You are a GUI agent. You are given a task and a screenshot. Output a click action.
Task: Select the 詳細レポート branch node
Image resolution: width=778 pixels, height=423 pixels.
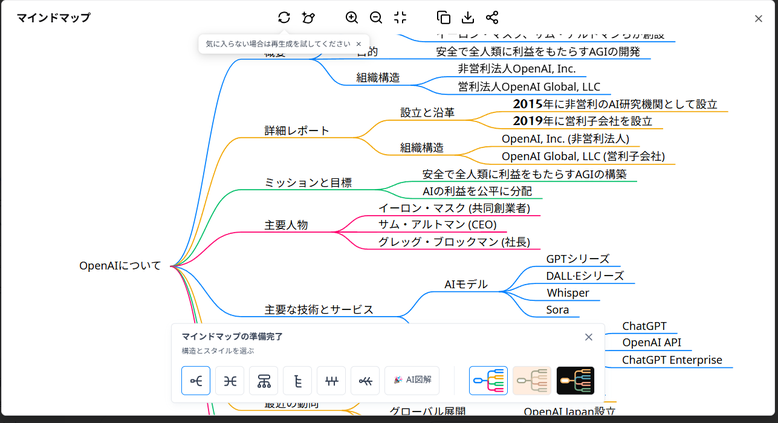tap(297, 130)
